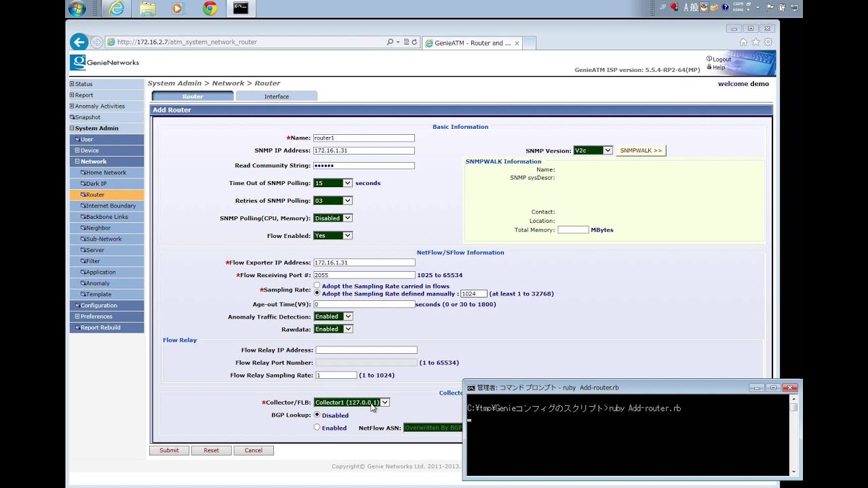Click the Action Center flag tray icon
The image size is (868, 488).
point(770,7)
